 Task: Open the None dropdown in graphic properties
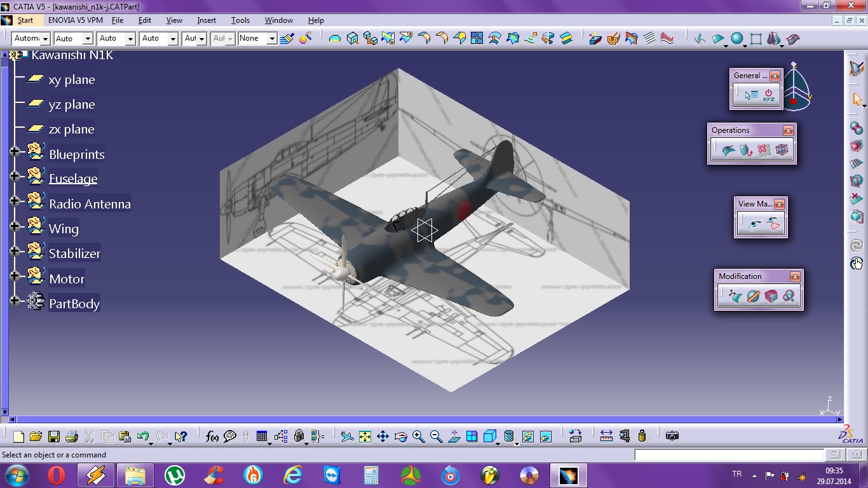click(271, 39)
